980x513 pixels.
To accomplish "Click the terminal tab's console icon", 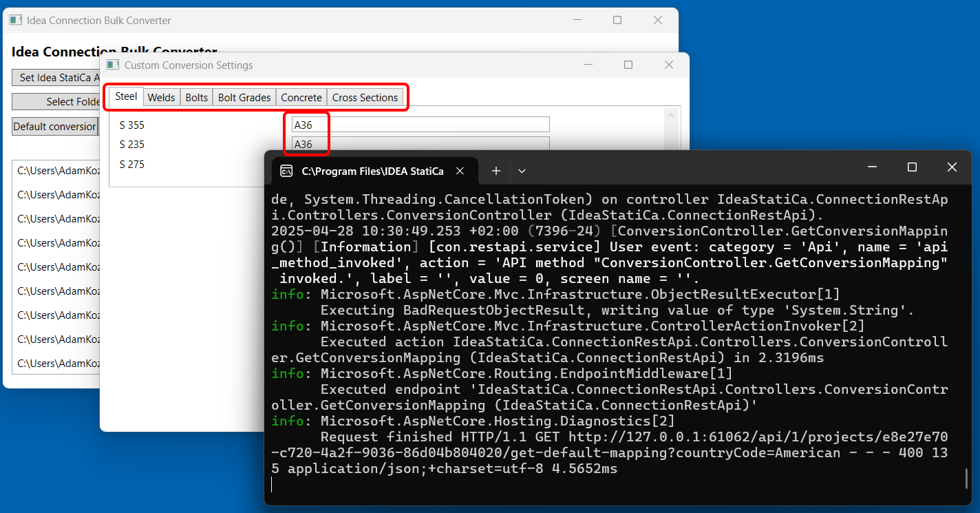I will 286,171.
